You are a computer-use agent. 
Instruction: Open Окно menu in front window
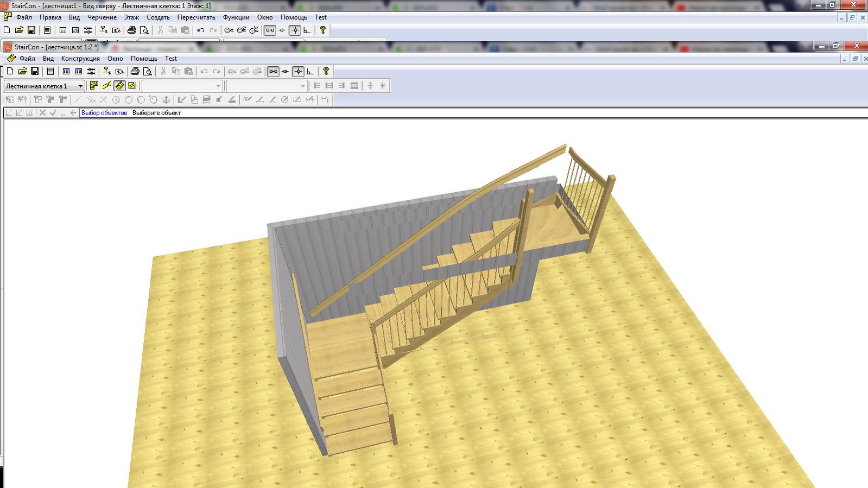[x=115, y=59]
